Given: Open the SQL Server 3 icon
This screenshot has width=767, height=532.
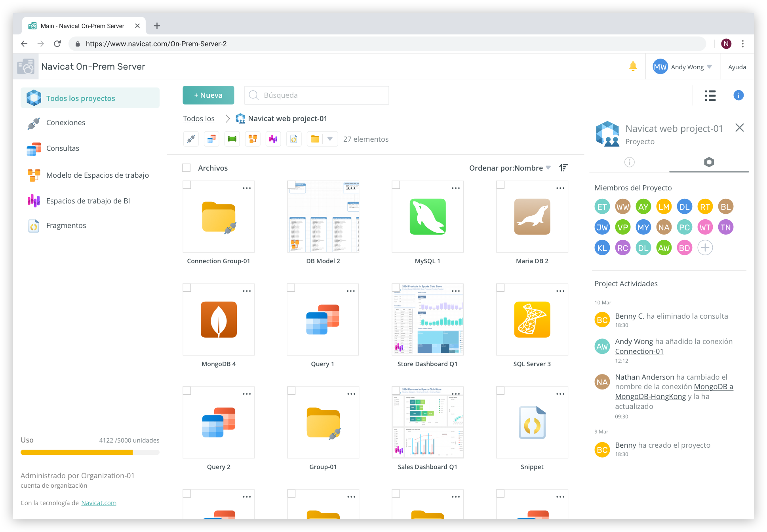Looking at the screenshot, I should pyautogui.click(x=532, y=319).
